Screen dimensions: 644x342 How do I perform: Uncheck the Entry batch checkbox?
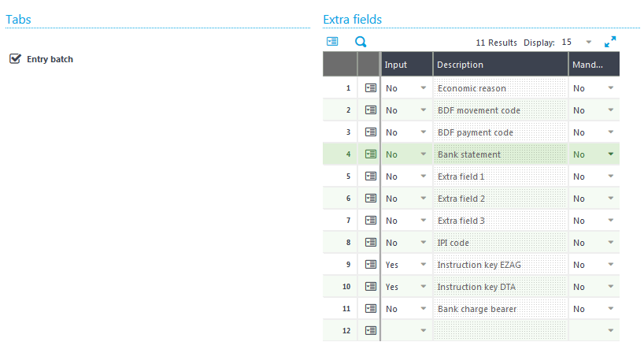click(15, 59)
